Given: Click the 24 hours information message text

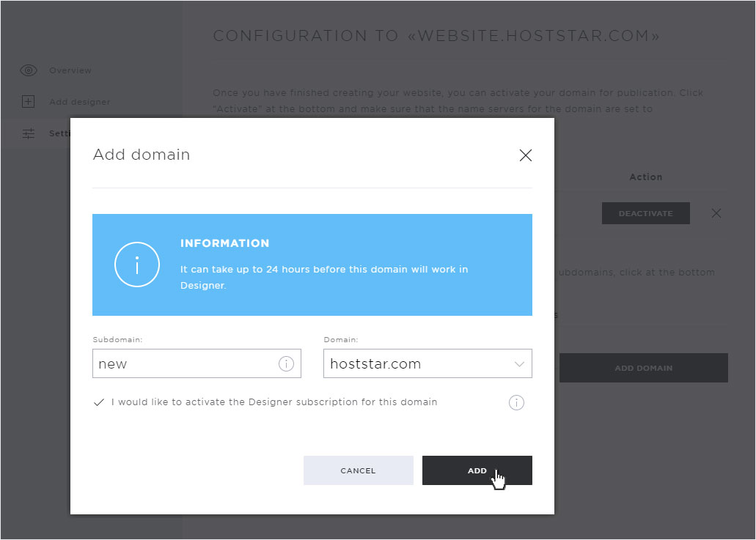Looking at the screenshot, I should click(x=324, y=277).
